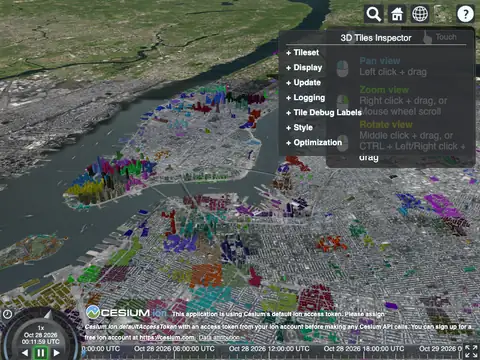480x360 pixels.
Task: Click the Pan view heading in help
Action: point(380,61)
